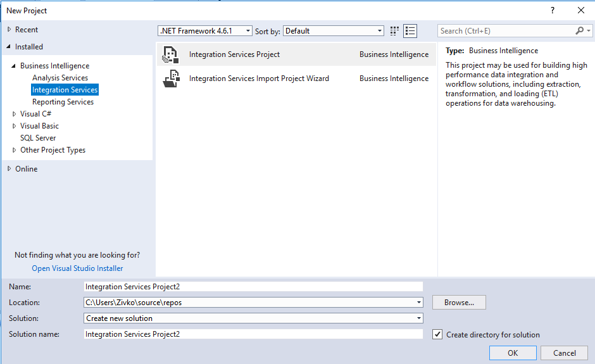The width and height of the screenshot is (595, 364).
Task: Click the Solution name input field
Action: coord(253,334)
